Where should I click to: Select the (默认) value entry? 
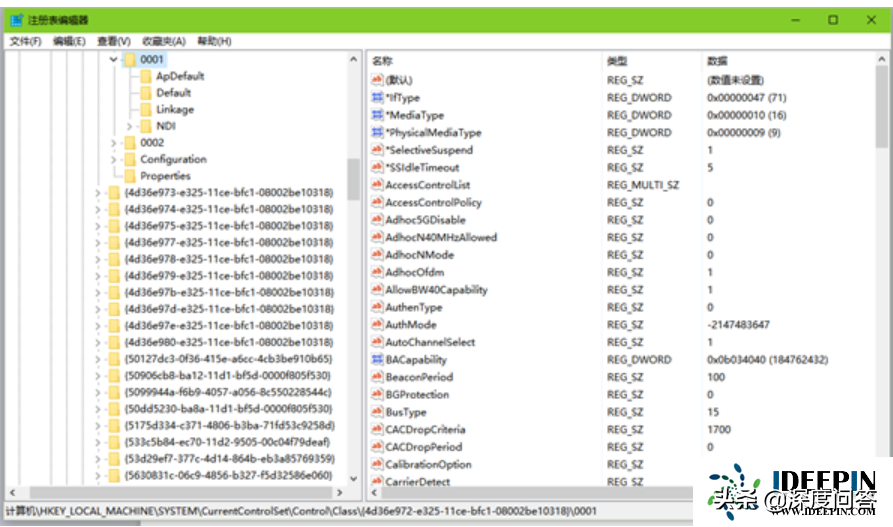coord(399,80)
